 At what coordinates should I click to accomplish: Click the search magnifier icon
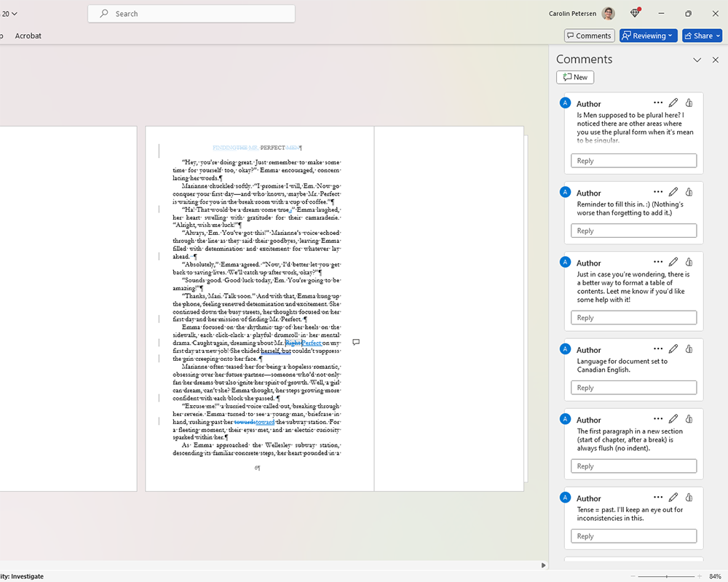pyautogui.click(x=104, y=14)
